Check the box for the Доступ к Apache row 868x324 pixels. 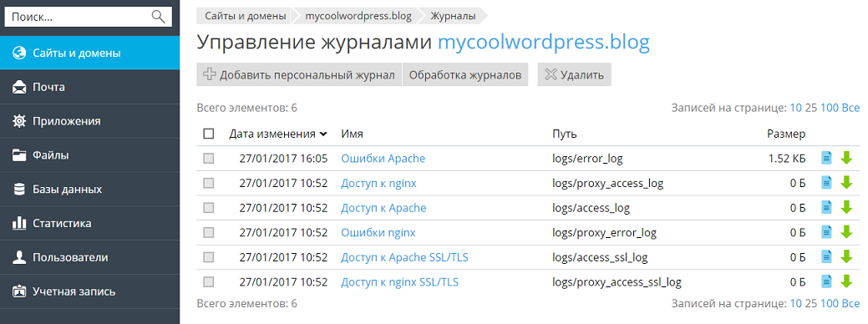(x=209, y=208)
